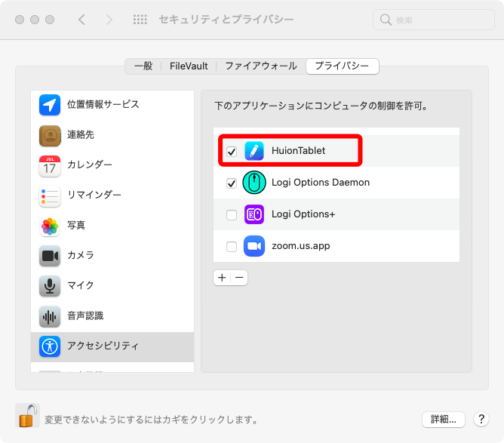Disable Logi Options Daemon checkbox
Viewport: 504px width, 443px height.
[232, 183]
